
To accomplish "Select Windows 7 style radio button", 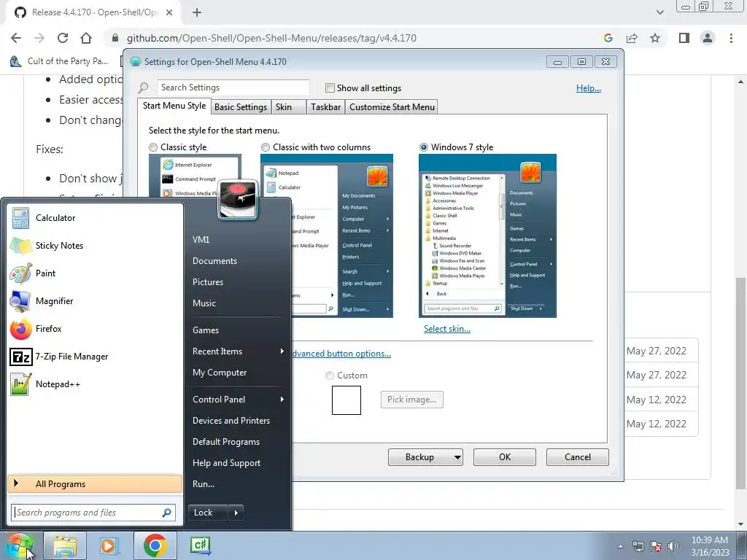I will tap(424, 147).
